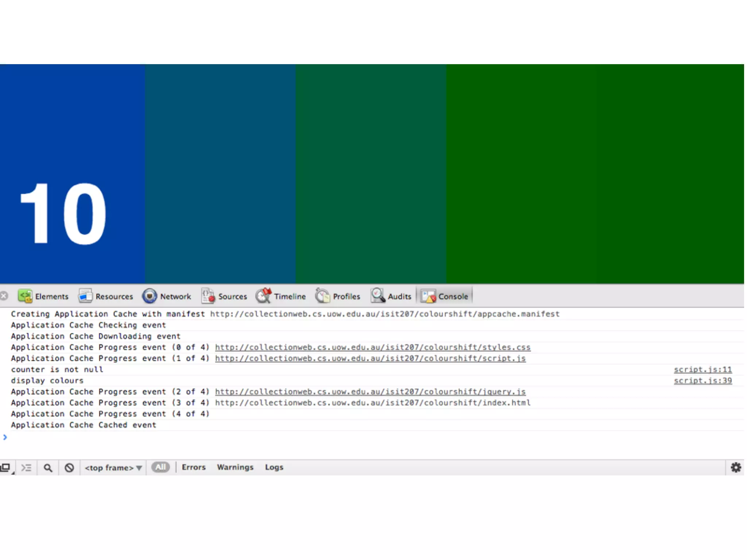Select the All filter
Viewport: 747px width, 560px height.
pyautogui.click(x=160, y=467)
